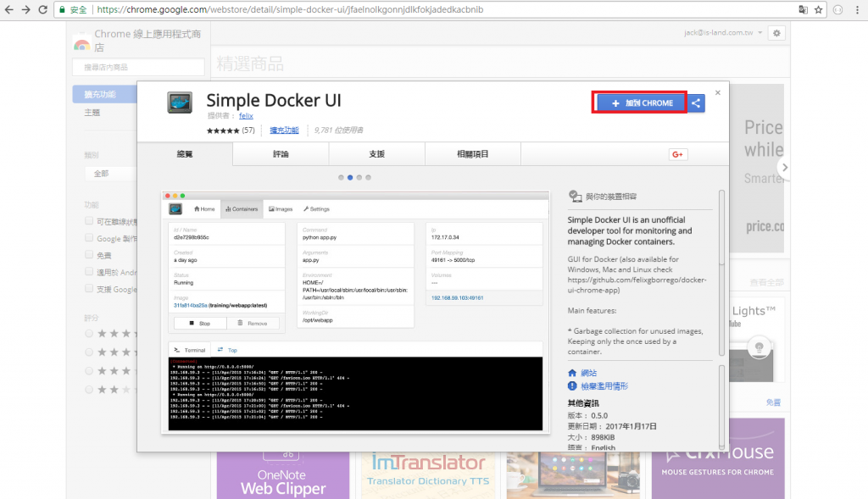Click the 更新日期 2017年1月17日 text
Screen dimensions: 868x499
click(x=612, y=426)
